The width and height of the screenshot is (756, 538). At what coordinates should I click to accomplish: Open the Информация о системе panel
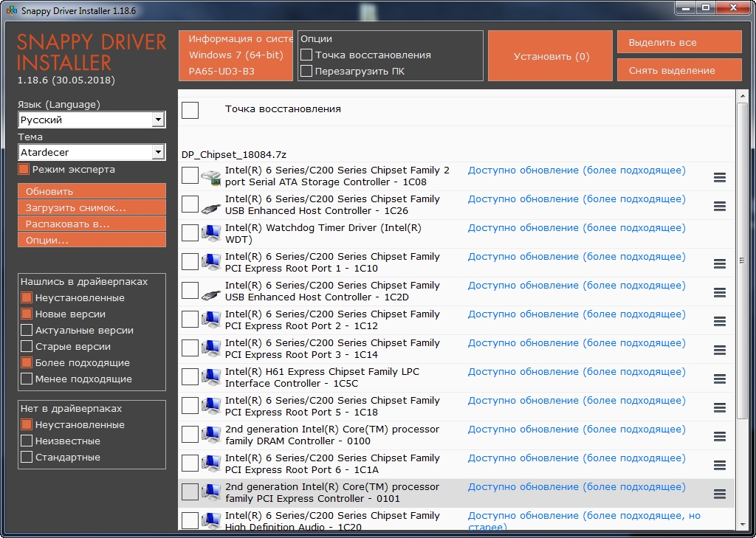(236, 55)
